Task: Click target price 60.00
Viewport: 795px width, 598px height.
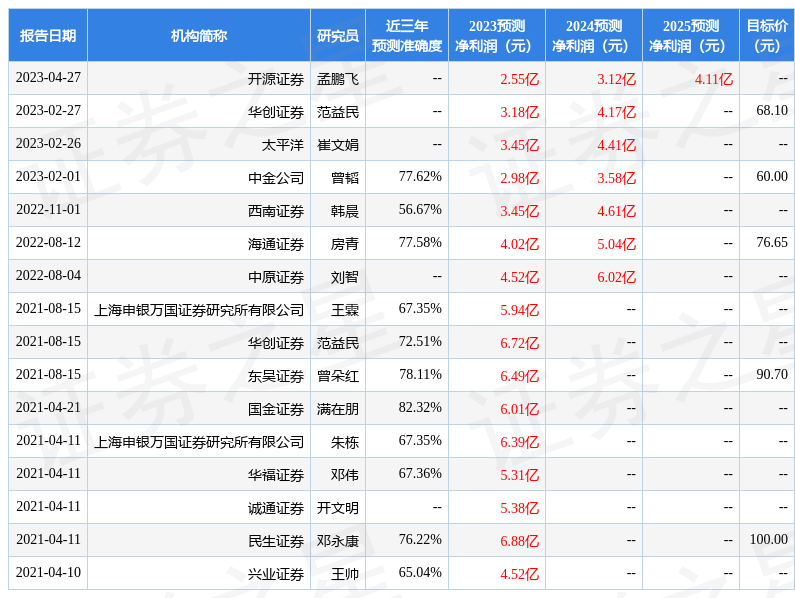Action: [x=772, y=177]
